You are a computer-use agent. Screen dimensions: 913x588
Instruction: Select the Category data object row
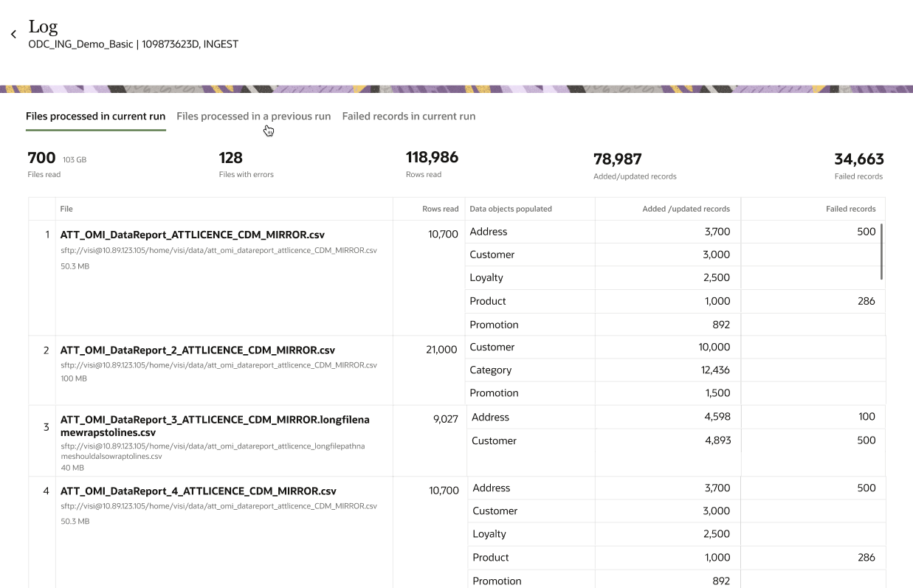pyautogui.click(x=490, y=370)
